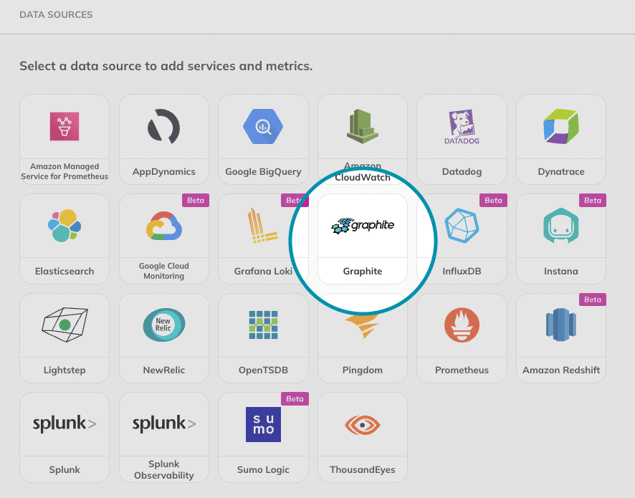Click the Dynatrace cube logo
The image size is (635, 498).
(561, 126)
